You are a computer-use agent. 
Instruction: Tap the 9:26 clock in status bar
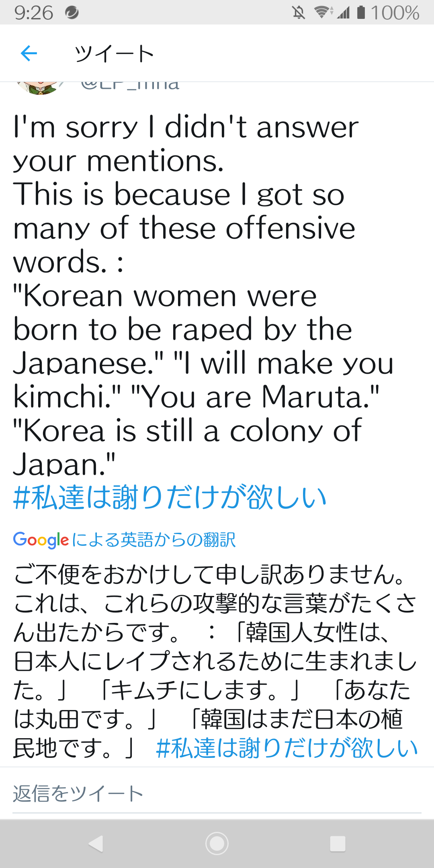pyautogui.click(x=34, y=12)
